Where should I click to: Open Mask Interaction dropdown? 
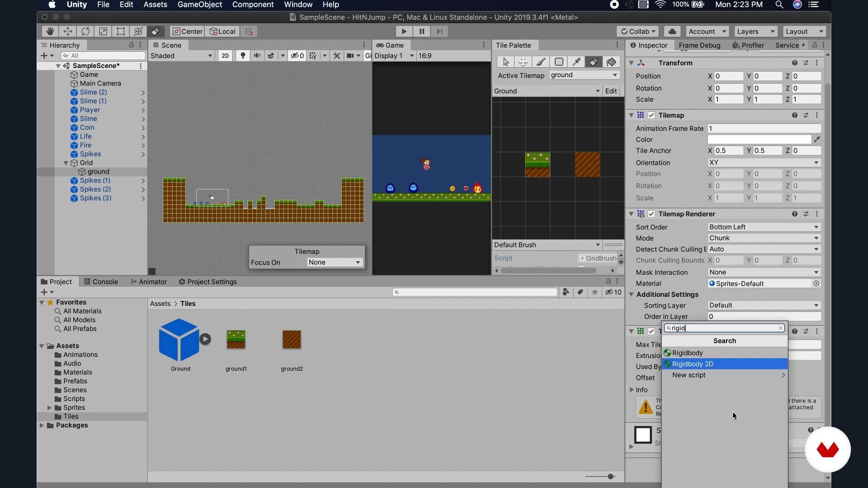pos(764,272)
